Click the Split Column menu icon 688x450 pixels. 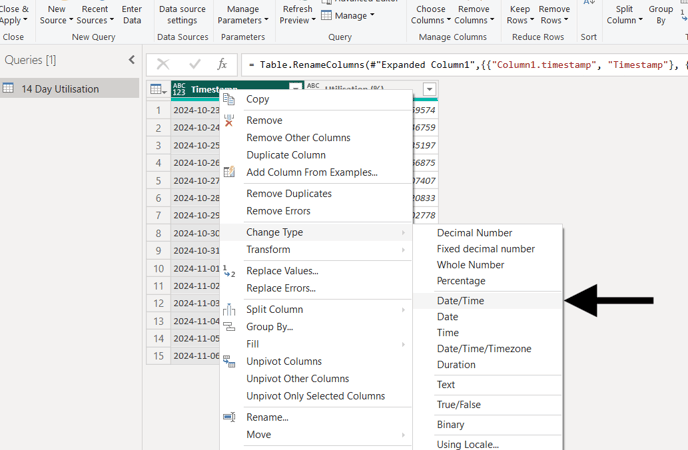[x=229, y=309]
